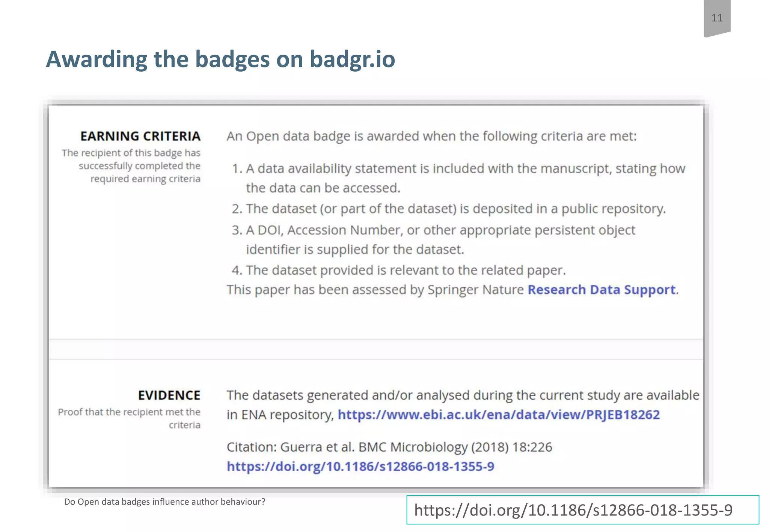Open the doi.org link under the citation
Screen dimensions: 769x532
360,467
